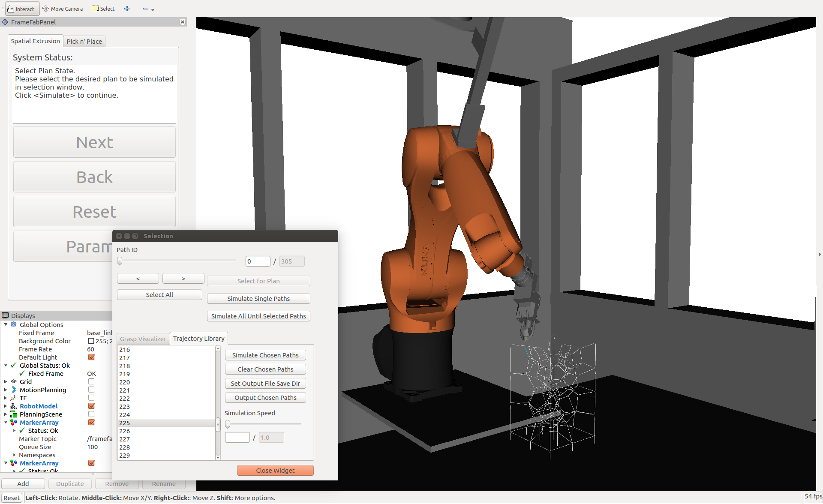Click the TF axes icon
Image resolution: width=823 pixels, height=504 pixels.
coord(14,398)
